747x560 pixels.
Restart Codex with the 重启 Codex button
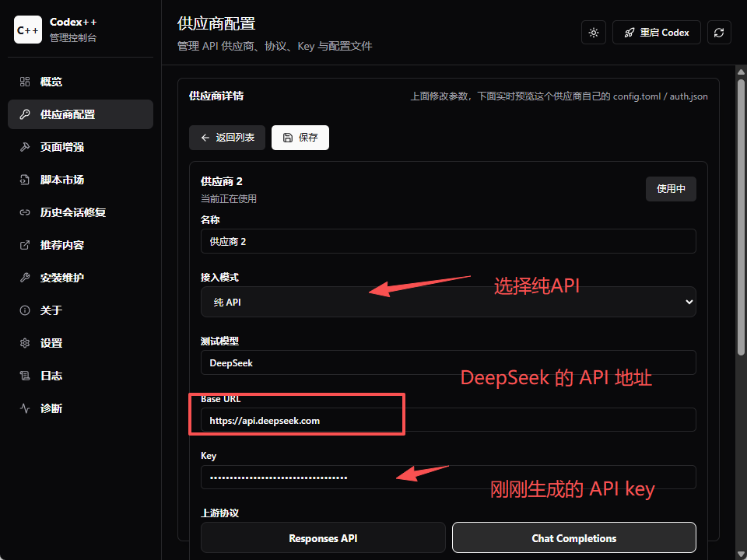point(657,33)
